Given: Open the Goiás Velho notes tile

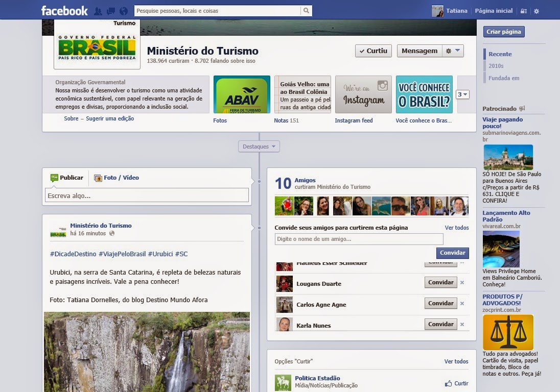Looking at the screenshot, I should click(x=302, y=94).
